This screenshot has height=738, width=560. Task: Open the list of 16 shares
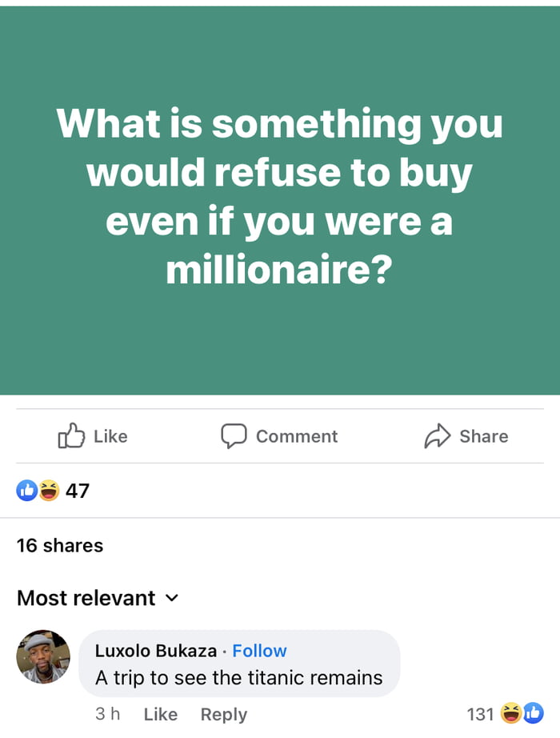click(60, 545)
